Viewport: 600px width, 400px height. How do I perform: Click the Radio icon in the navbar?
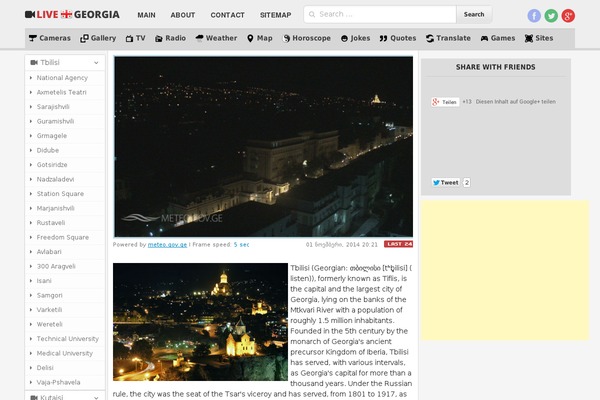click(159, 38)
